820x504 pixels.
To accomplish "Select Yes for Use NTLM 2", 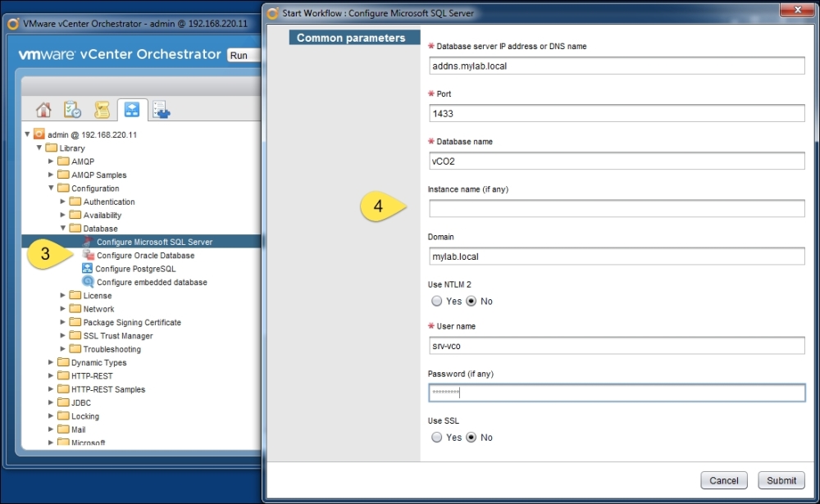I will point(436,302).
